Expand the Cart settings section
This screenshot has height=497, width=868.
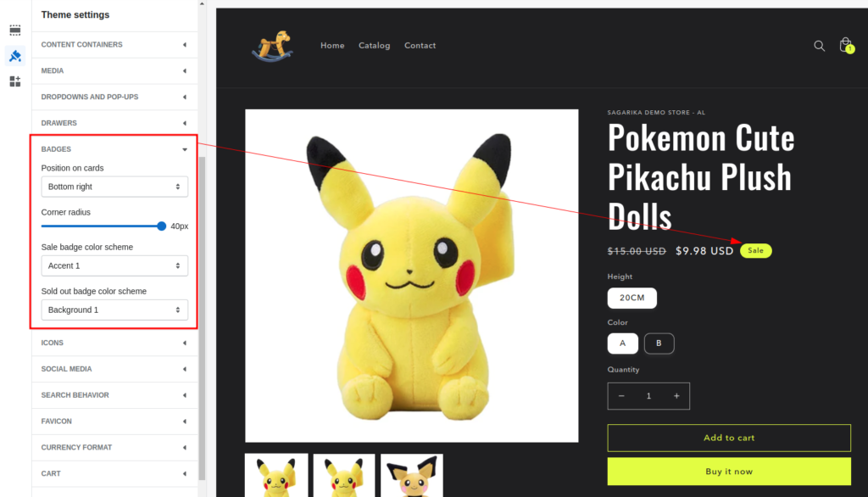114,474
